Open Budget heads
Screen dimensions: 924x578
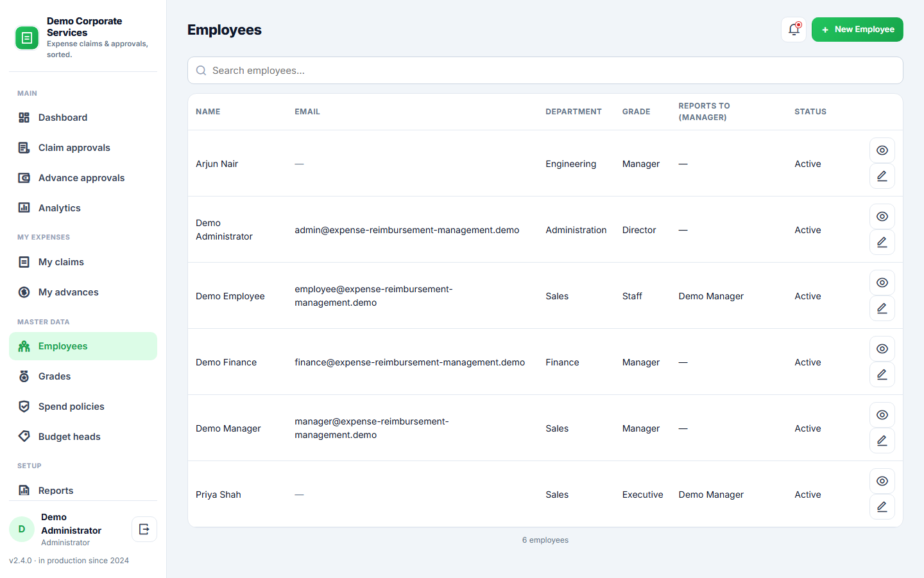pyautogui.click(x=83, y=437)
